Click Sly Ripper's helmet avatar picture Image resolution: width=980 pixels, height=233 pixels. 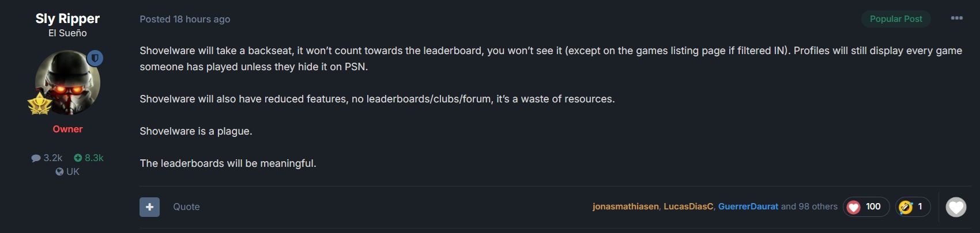[66, 82]
